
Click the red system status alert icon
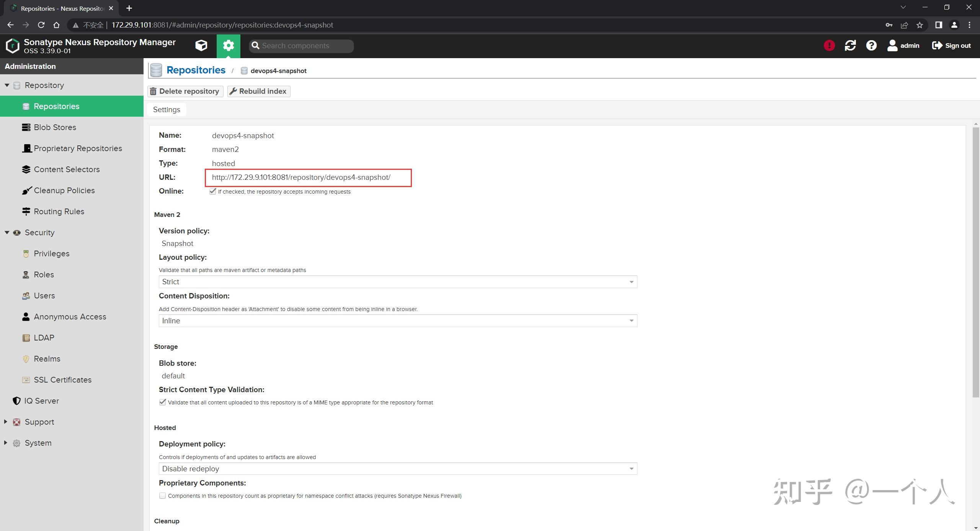point(829,46)
